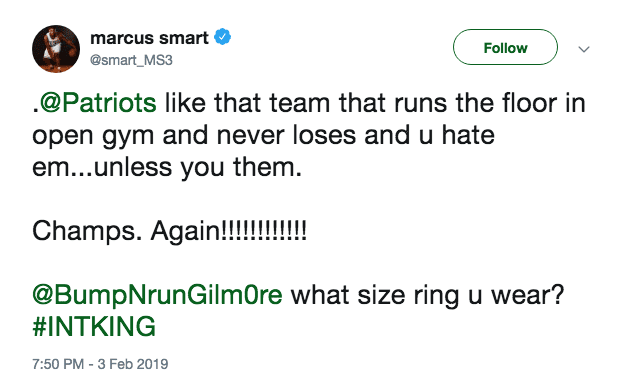Click the blue verified checkmark badge
The image size is (619, 381).
(x=223, y=37)
